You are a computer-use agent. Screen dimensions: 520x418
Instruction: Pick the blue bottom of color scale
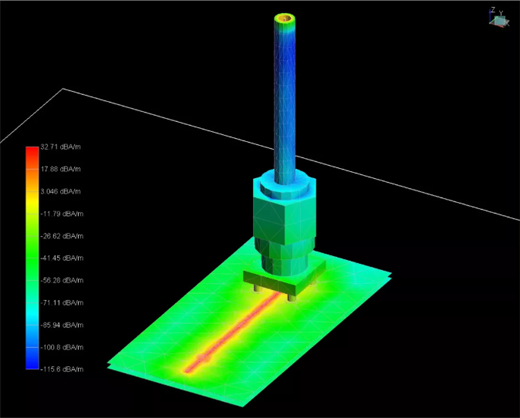32,363
